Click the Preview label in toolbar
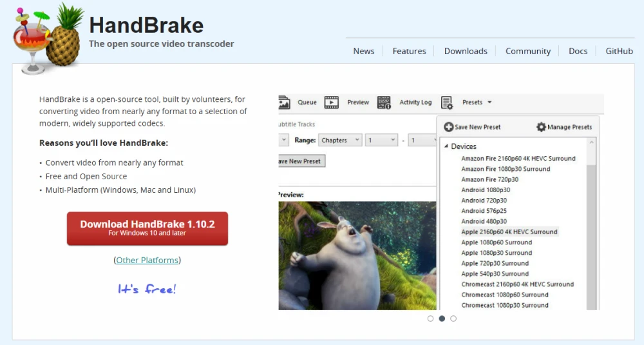Viewport: 644px width, 345px height. coord(358,103)
